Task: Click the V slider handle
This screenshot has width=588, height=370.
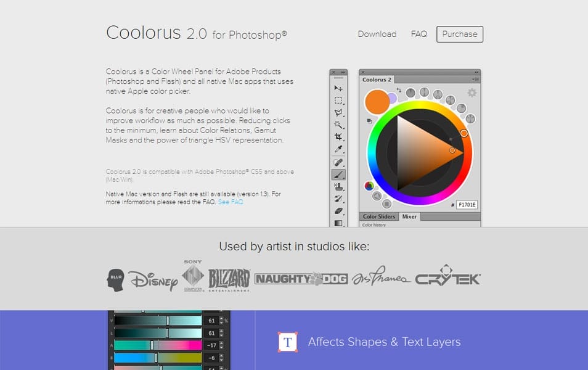Action: pos(168,321)
